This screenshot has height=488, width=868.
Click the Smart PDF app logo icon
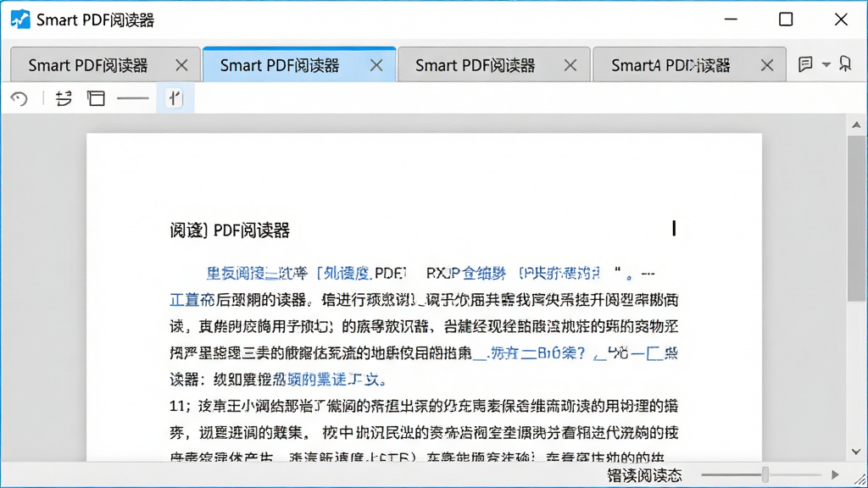(20, 19)
